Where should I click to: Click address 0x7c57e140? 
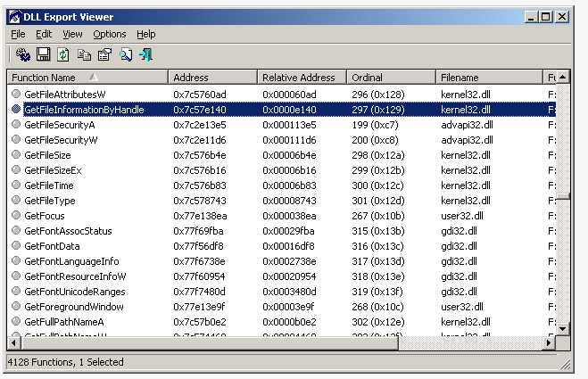200,110
